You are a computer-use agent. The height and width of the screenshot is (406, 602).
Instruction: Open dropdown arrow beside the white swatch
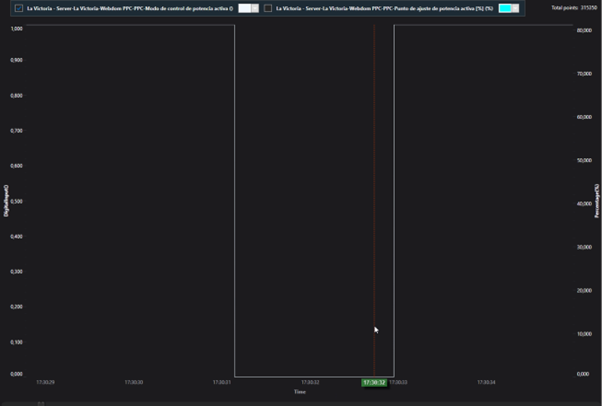pos(256,8)
